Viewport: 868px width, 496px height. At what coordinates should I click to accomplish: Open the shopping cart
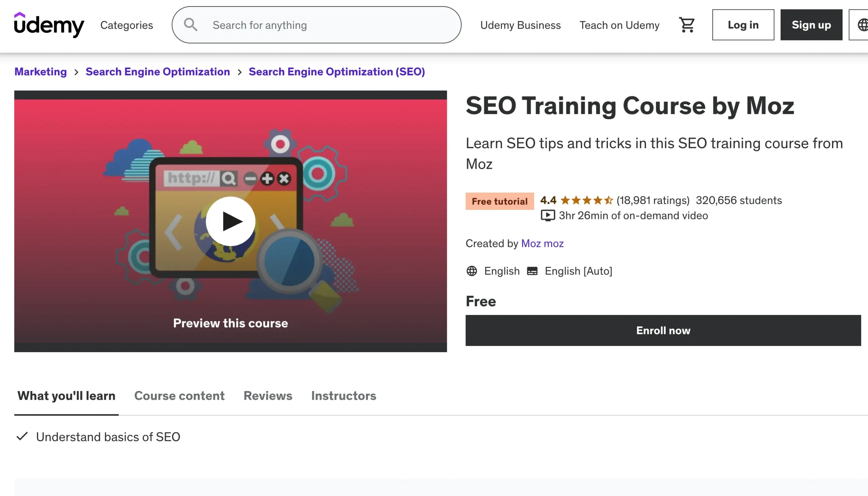pos(687,25)
